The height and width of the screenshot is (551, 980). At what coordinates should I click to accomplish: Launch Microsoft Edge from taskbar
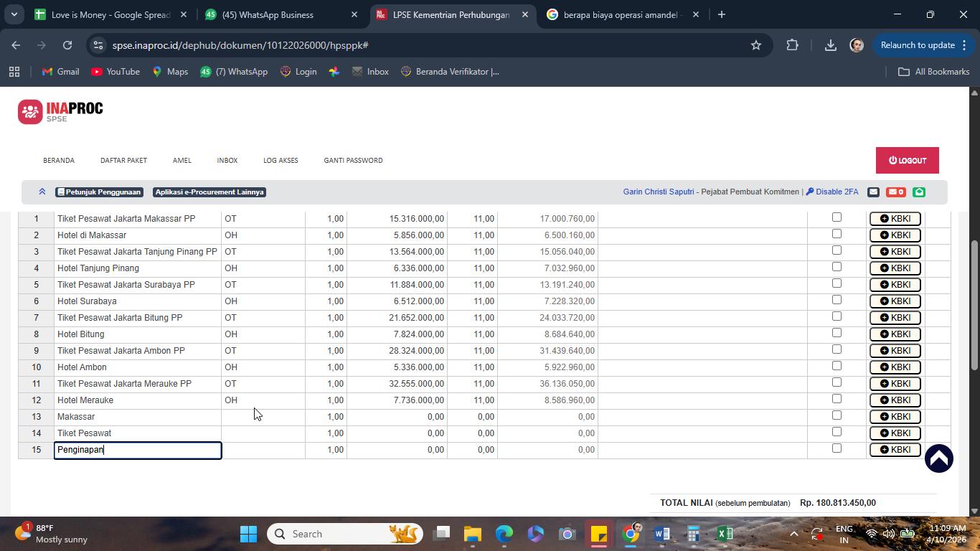(x=504, y=534)
